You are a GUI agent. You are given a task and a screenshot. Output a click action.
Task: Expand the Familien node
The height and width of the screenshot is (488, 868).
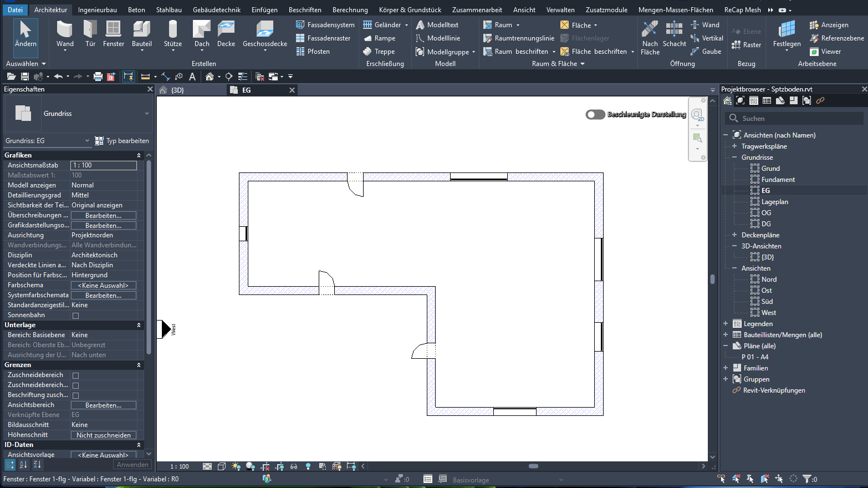pyautogui.click(x=726, y=368)
